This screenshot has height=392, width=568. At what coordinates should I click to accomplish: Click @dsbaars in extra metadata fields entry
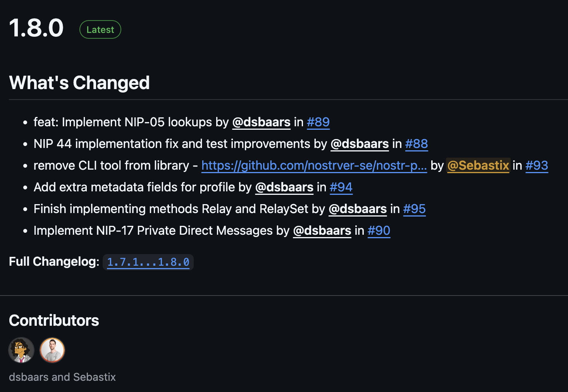tap(284, 187)
